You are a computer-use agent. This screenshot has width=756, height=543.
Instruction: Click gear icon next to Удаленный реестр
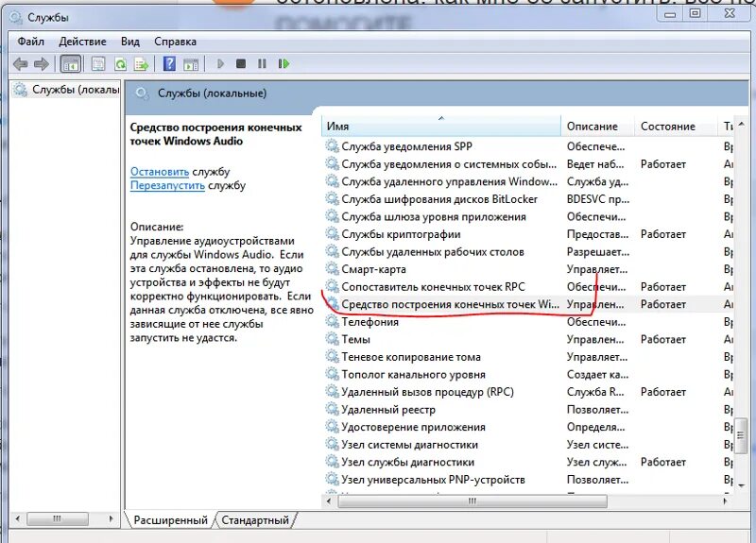(332, 410)
